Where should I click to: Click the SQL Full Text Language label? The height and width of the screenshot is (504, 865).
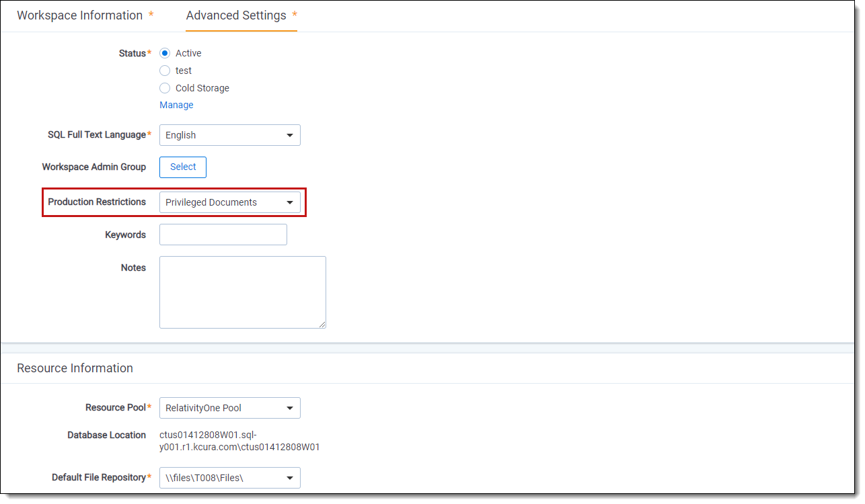[x=97, y=134]
